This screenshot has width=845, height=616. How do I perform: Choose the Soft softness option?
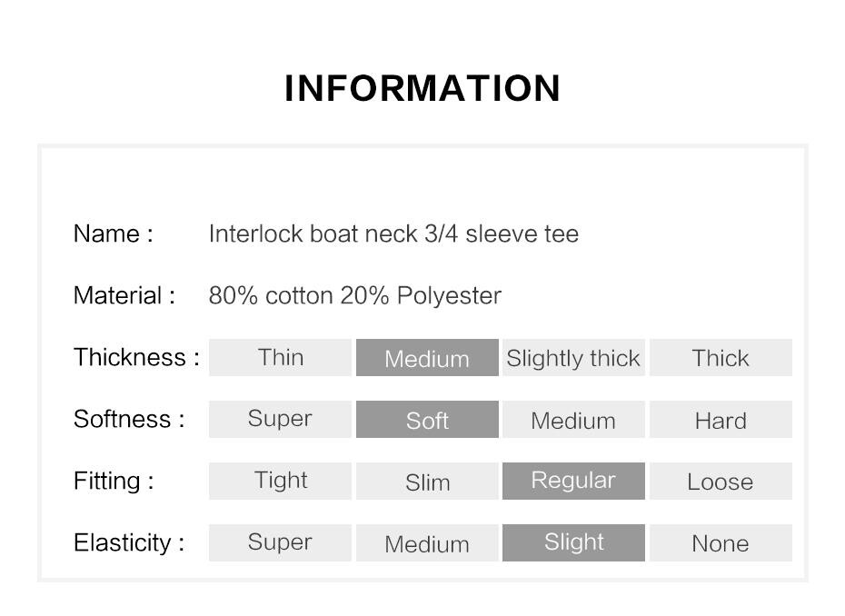click(x=427, y=419)
